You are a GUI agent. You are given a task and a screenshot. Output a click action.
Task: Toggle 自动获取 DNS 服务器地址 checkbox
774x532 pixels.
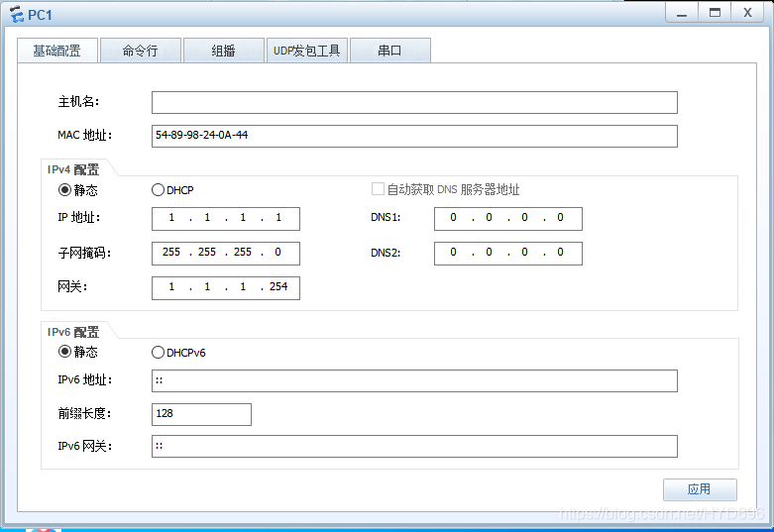point(378,189)
